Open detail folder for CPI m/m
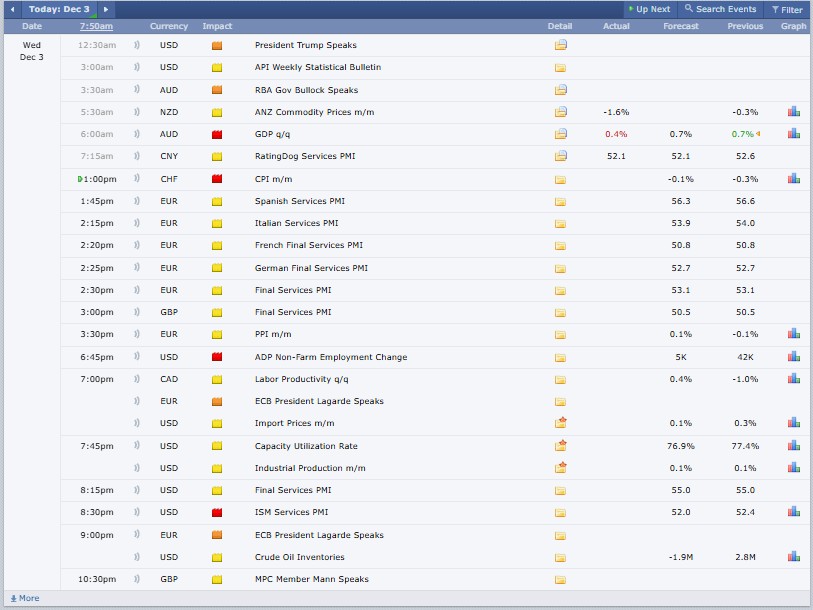The height and width of the screenshot is (610, 813). (x=560, y=179)
